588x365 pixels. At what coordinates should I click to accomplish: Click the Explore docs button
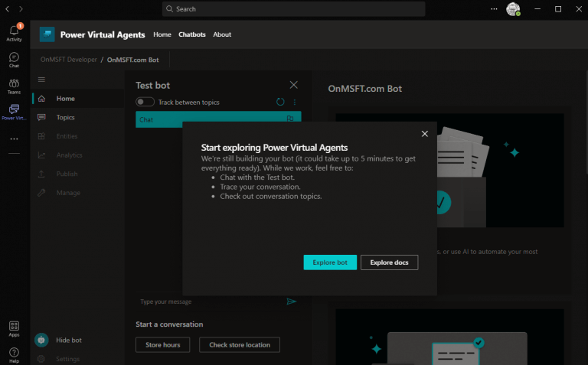click(389, 262)
